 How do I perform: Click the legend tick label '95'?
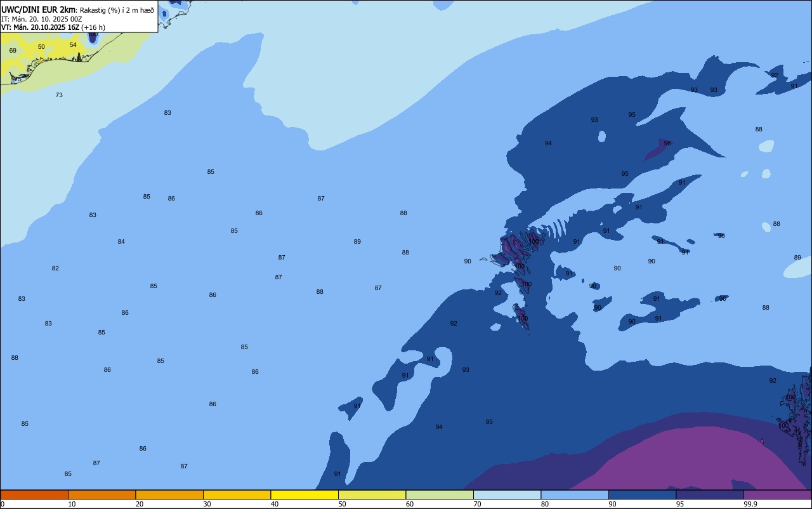click(680, 504)
